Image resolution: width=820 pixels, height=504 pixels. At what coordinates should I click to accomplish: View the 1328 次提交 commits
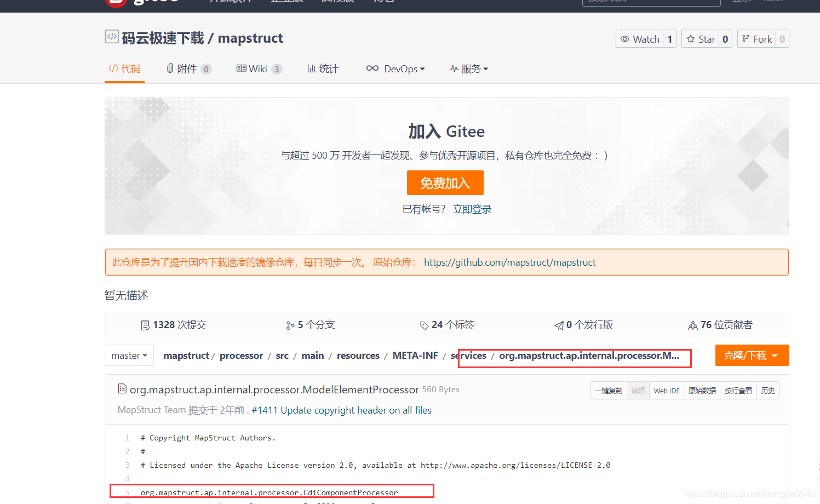(174, 325)
